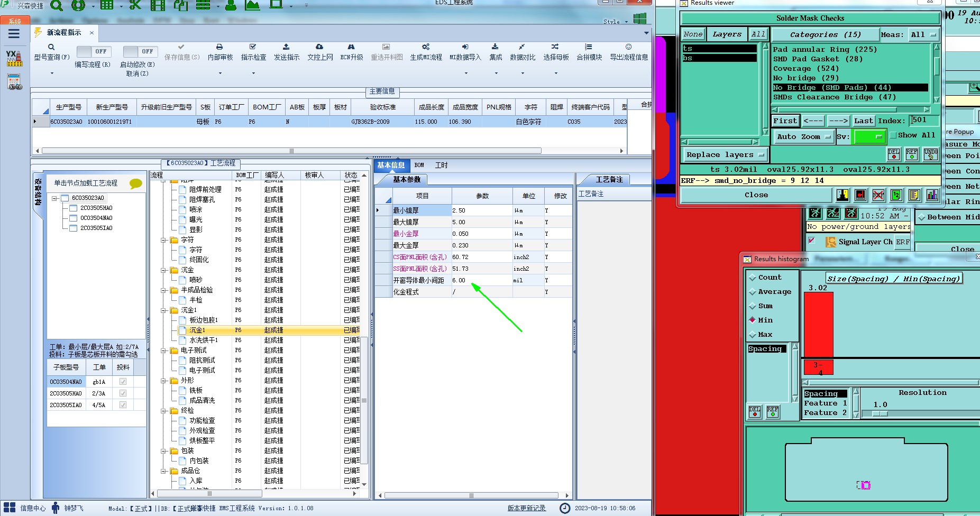Click the yellow speech bubble icon

[x=136, y=183]
